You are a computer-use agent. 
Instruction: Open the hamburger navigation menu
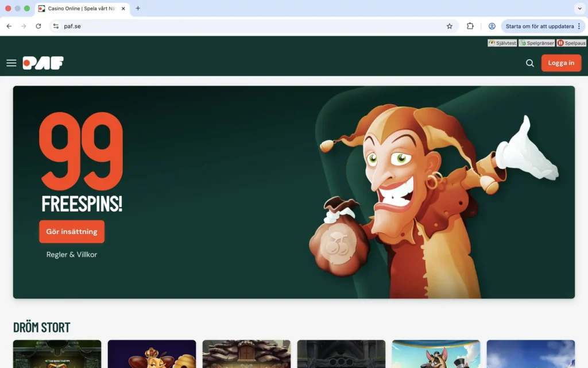coord(11,63)
